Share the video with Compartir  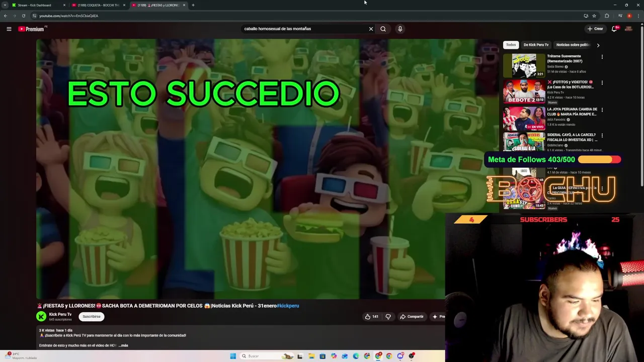coord(412,316)
